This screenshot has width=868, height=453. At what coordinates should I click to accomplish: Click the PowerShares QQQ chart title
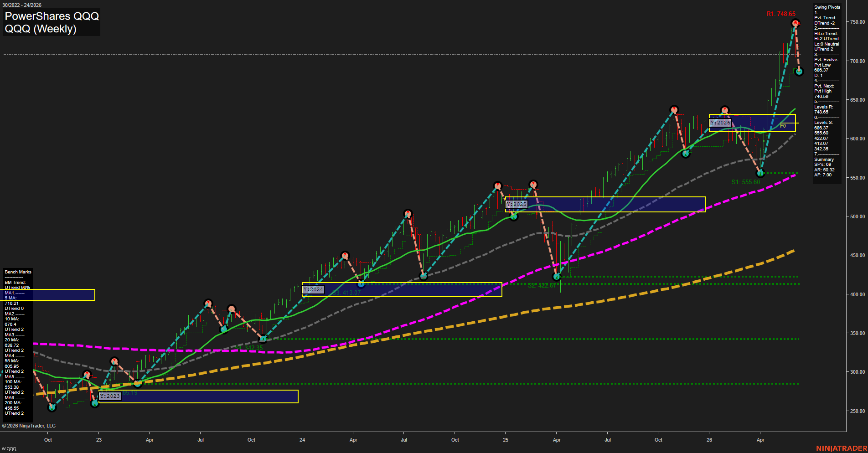pos(52,16)
